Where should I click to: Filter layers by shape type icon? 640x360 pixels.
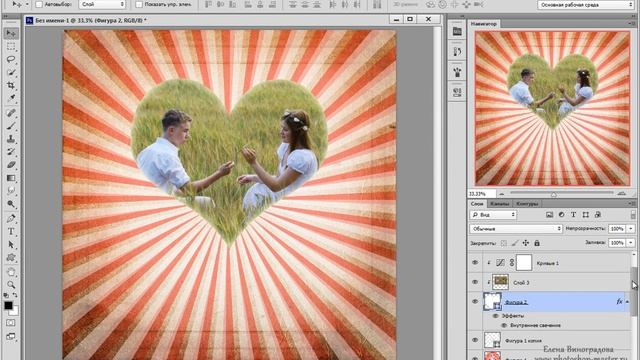(585, 215)
